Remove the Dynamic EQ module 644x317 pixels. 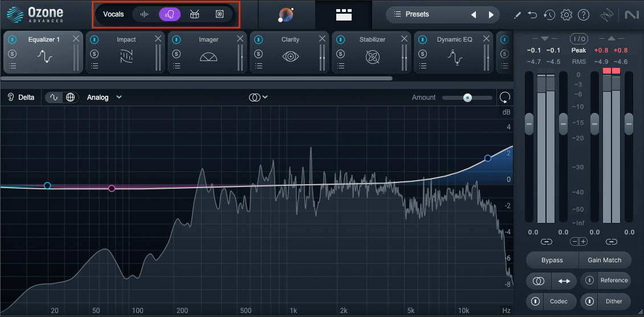[486, 39]
